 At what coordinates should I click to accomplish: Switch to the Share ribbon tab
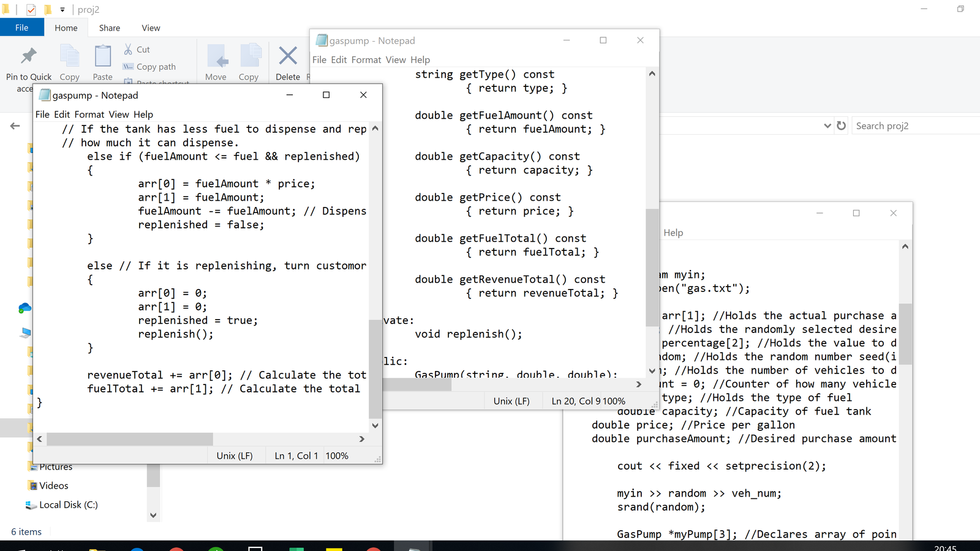110,28
